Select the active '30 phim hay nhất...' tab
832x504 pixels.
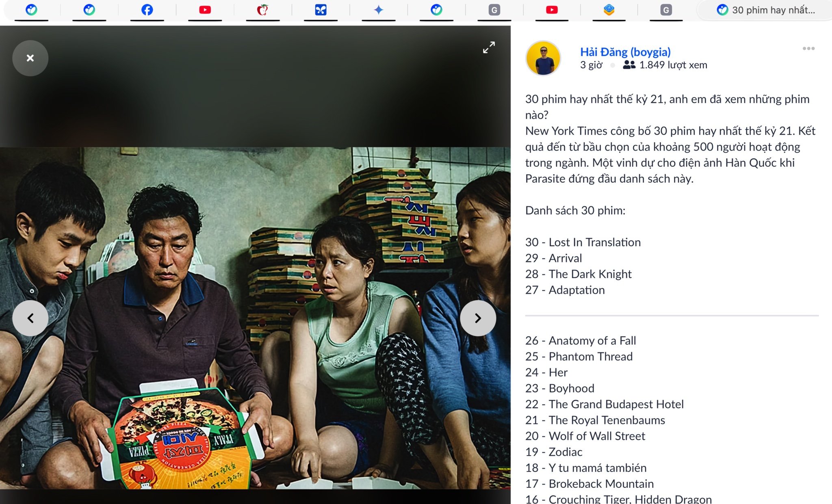coord(765,10)
